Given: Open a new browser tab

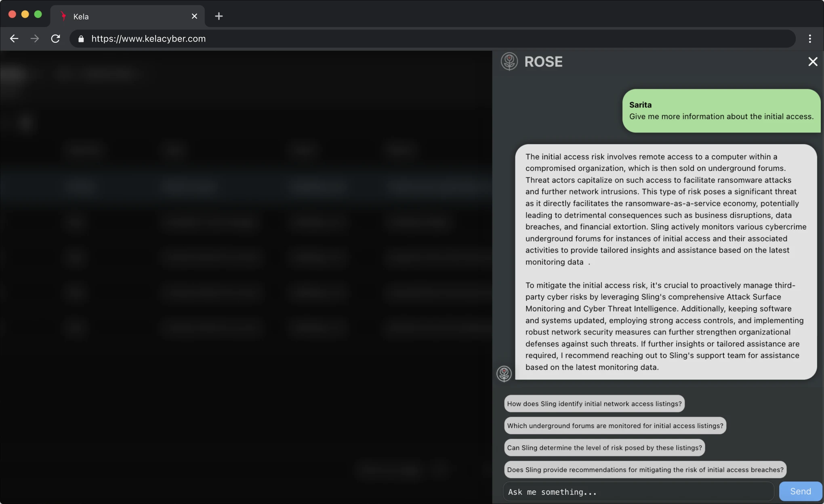Looking at the screenshot, I should [x=219, y=16].
